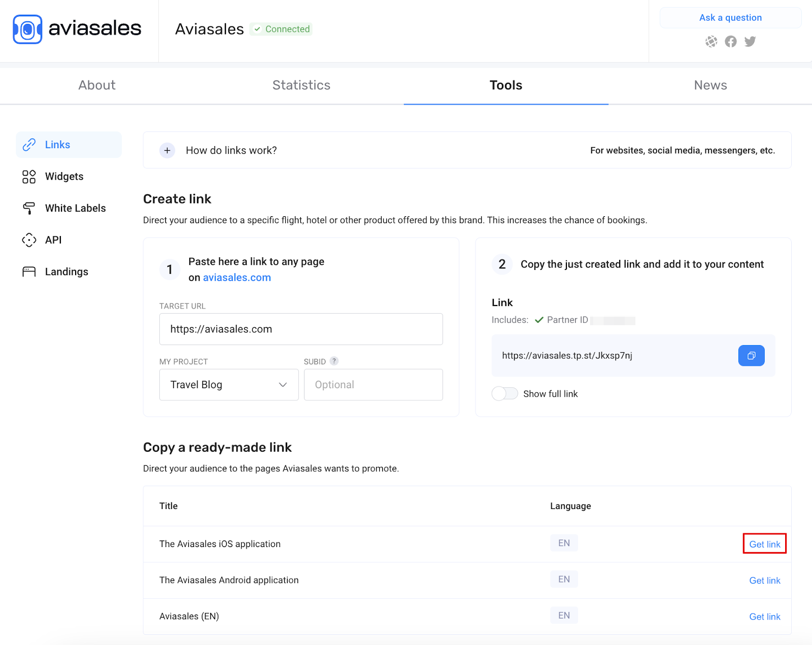Select the Tools tab

(506, 85)
